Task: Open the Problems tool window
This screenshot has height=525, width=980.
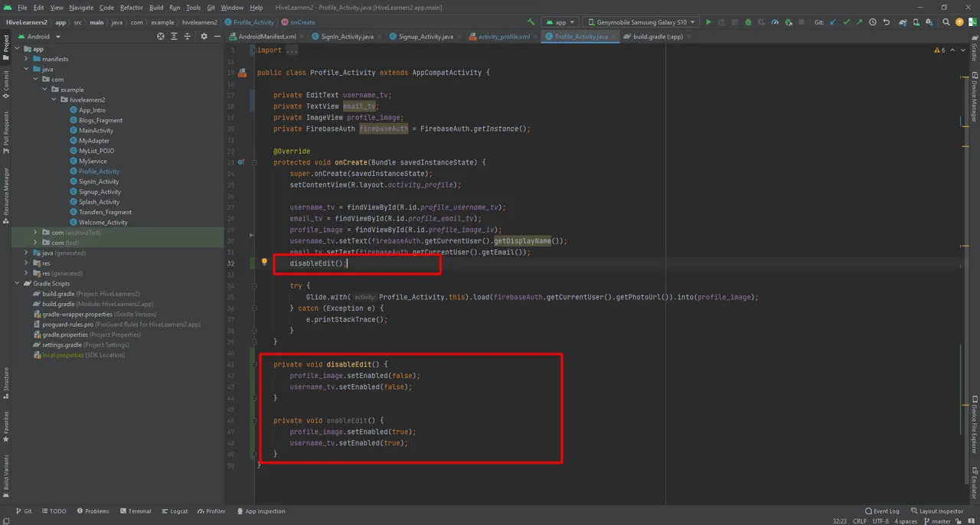Action: click(93, 511)
